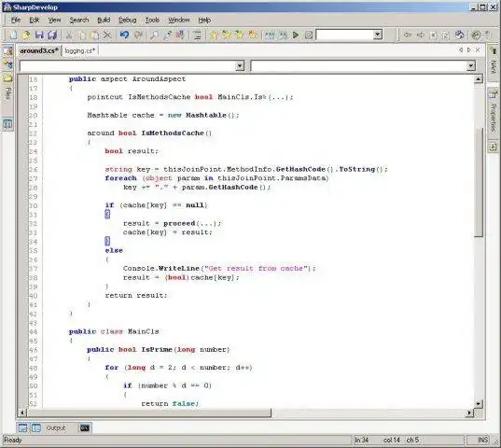Click the horizontal scrollbar left arrow
501x448 pixels.
[x=21, y=413]
